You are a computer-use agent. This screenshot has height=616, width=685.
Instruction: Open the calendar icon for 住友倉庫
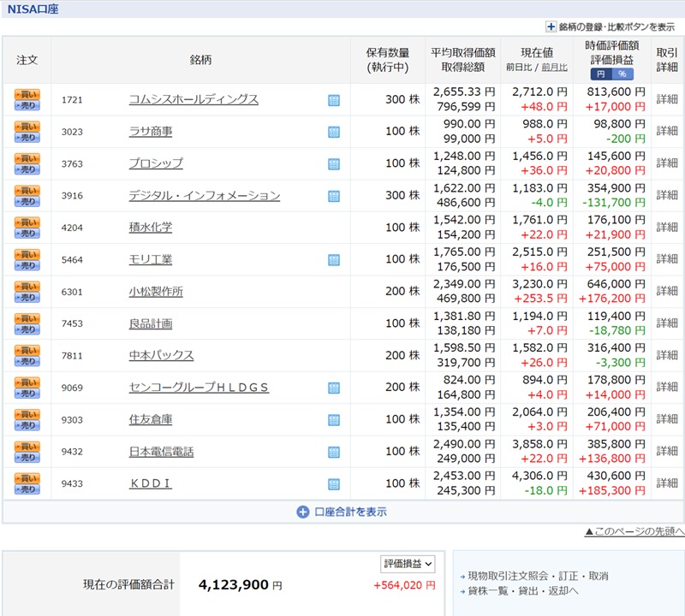point(334,420)
